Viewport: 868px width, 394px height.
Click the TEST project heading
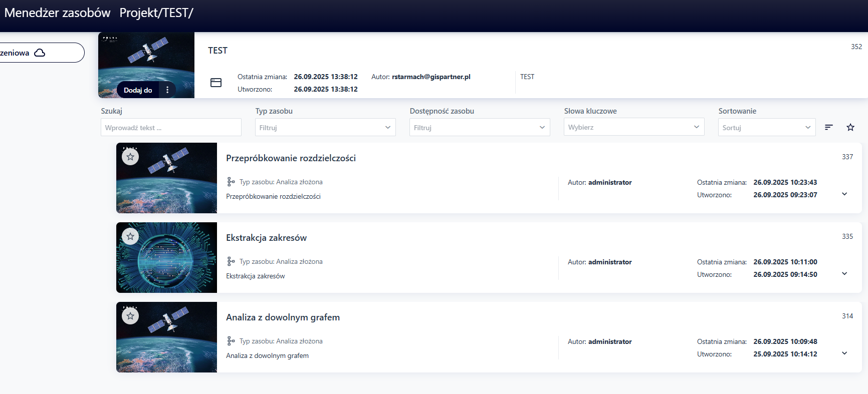click(218, 51)
